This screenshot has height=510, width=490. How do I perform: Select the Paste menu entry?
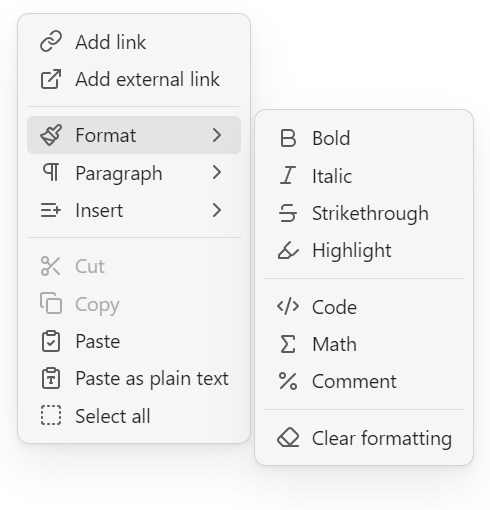tap(134, 341)
